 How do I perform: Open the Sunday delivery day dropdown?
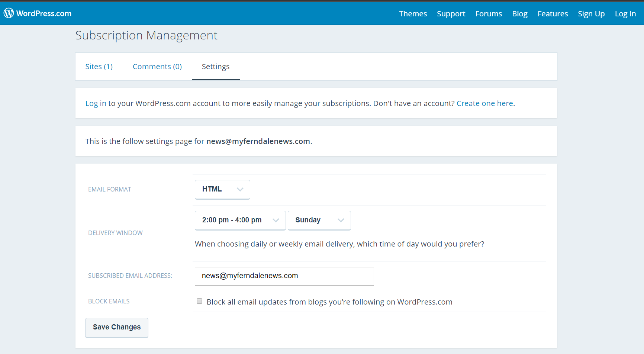coord(319,220)
